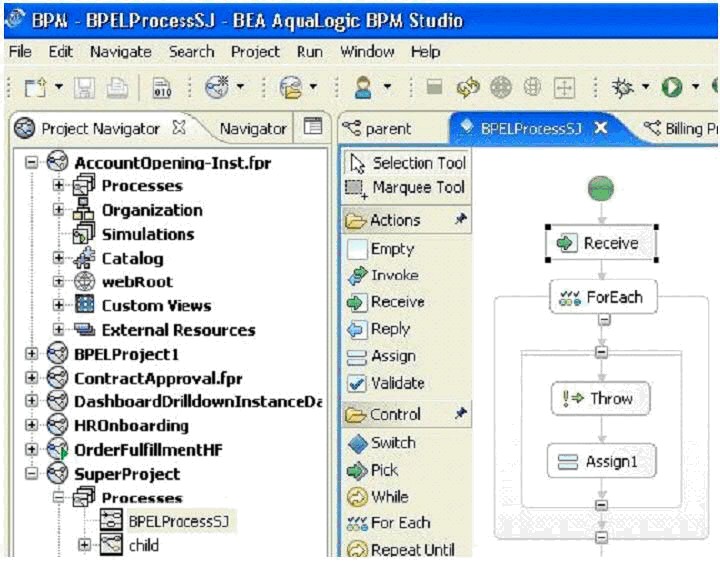Screen dimensions: 720x562
Task: Open the Navigate menu
Action: click(121, 52)
